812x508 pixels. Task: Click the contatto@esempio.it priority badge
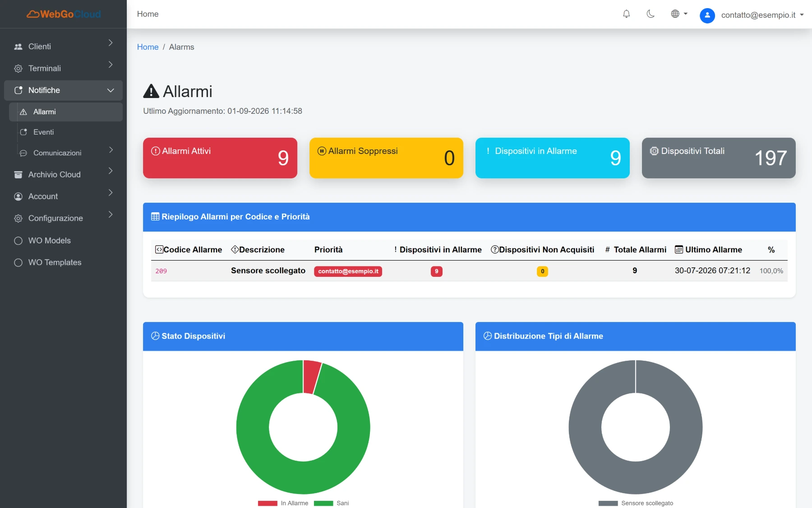coord(348,271)
